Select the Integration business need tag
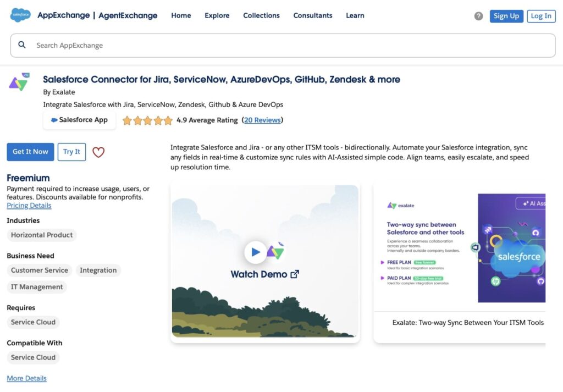563x392 pixels. [98, 270]
